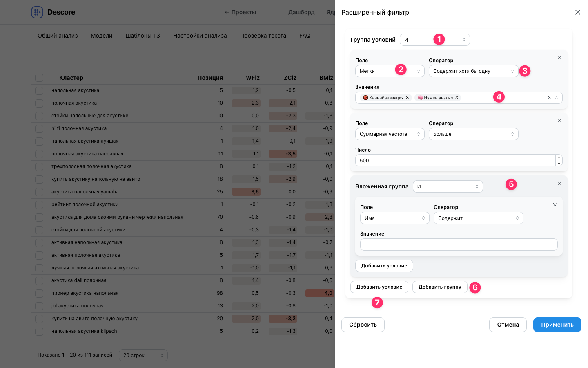Viewport: 588px width, 368px height.
Task: Close the Расширенный фильтр panel
Action: [x=577, y=12]
